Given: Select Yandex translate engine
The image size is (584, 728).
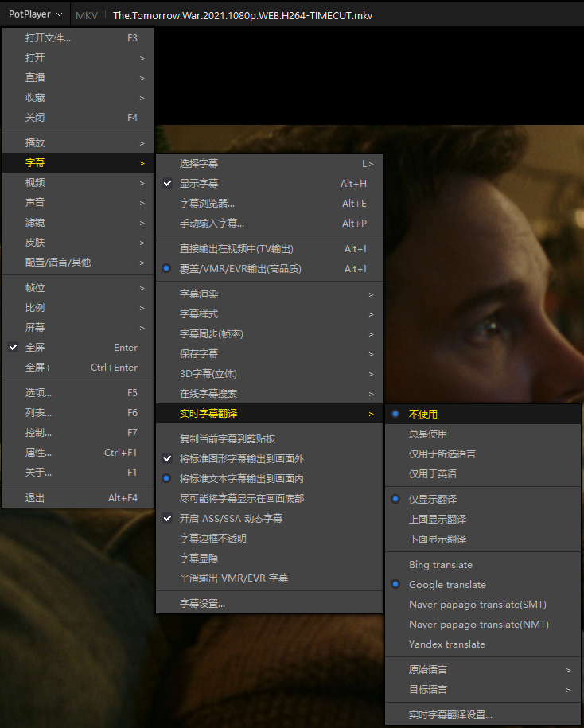Looking at the screenshot, I should point(446,644).
